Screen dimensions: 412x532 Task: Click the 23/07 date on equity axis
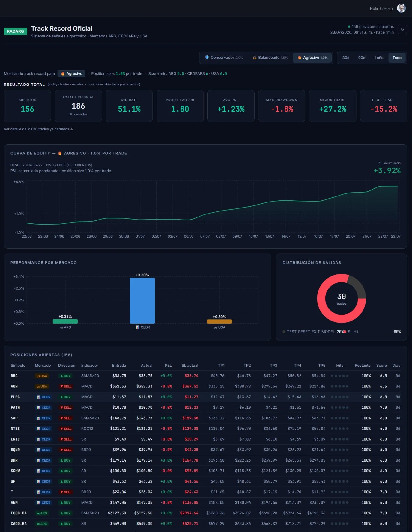click(x=396, y=236)
